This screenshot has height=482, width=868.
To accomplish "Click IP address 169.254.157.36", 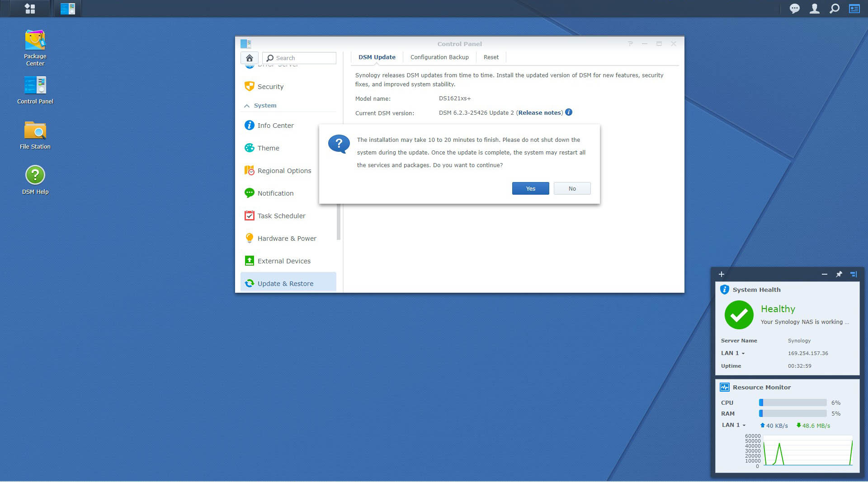I will [x=808, y=353].
